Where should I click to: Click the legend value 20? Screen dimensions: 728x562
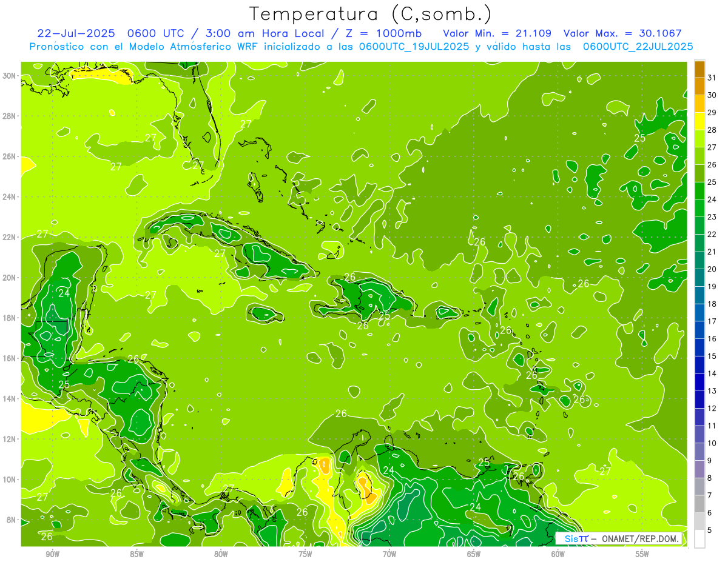pyautogui.click(x=712, y=269)
